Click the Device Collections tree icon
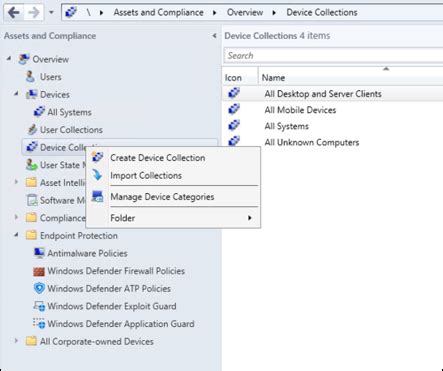Viewport: 443px width, 371px height. pos(32,147)
